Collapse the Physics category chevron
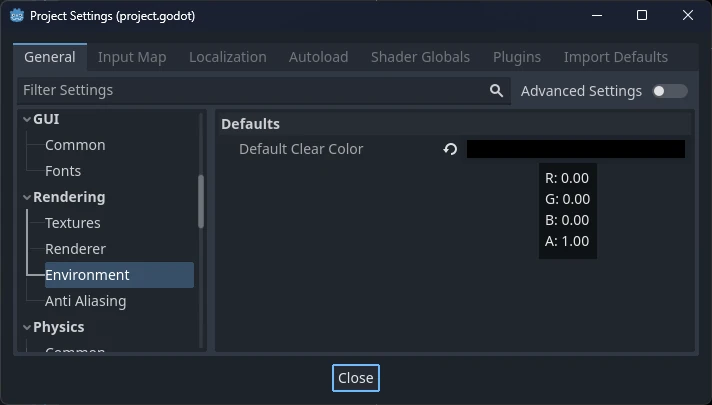This screenshot has height=405, width=712. (x=27, y=327)
